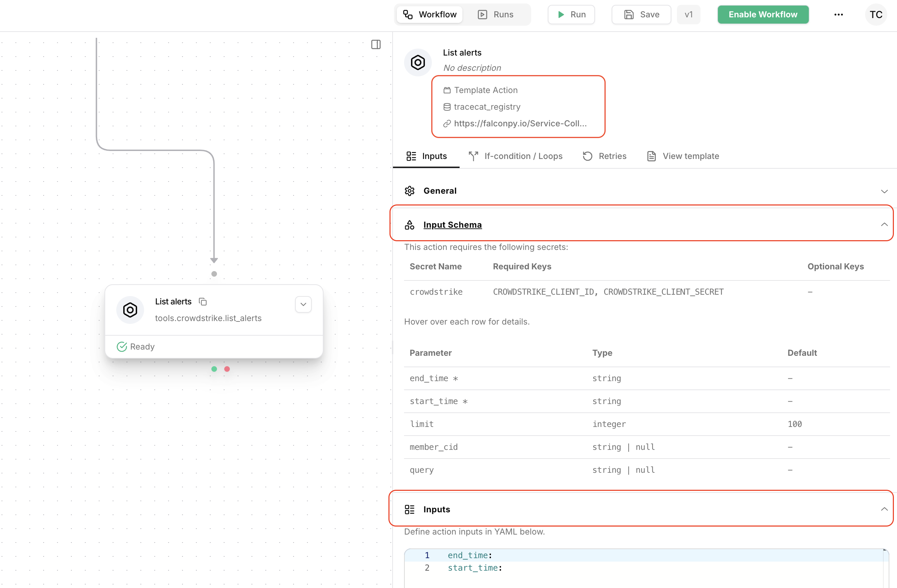Image resolution: width=897 pixels, height=588 pixels.
Task: Toggle the side panel icon on canvas
Action: pos(376,44)
